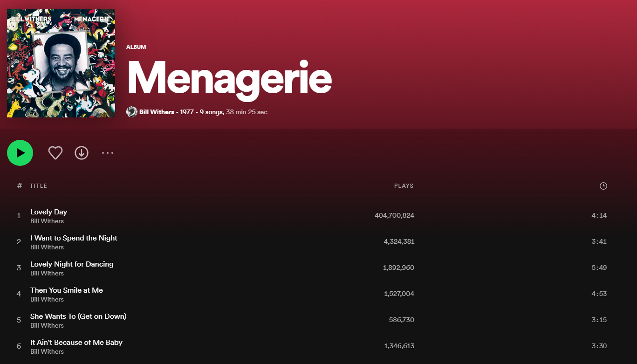Select the track She Wants To (Get on Down)

[78, 316]
